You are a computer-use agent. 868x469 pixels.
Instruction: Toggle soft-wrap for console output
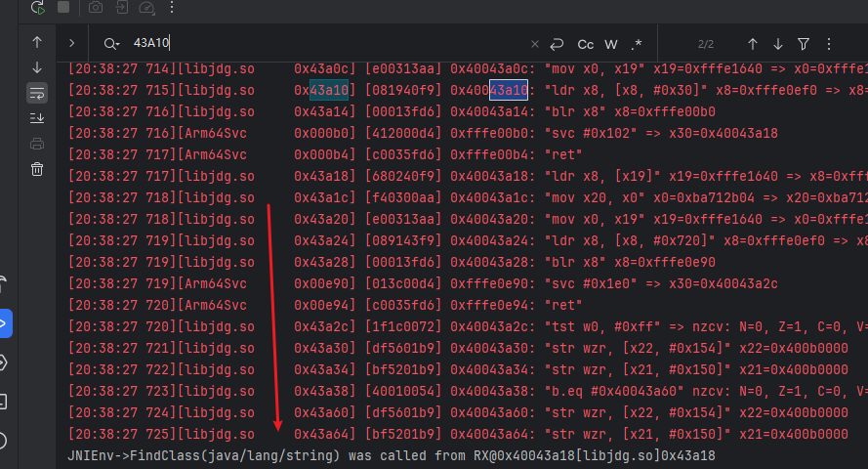[x=37, y=93]
